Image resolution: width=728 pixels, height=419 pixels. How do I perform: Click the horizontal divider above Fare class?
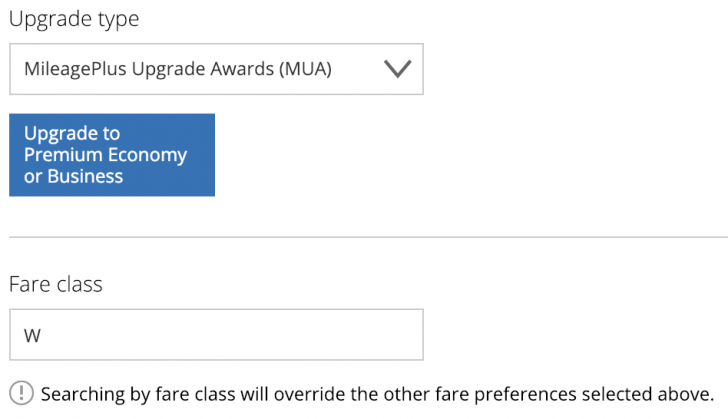click(x=369, y=237)
